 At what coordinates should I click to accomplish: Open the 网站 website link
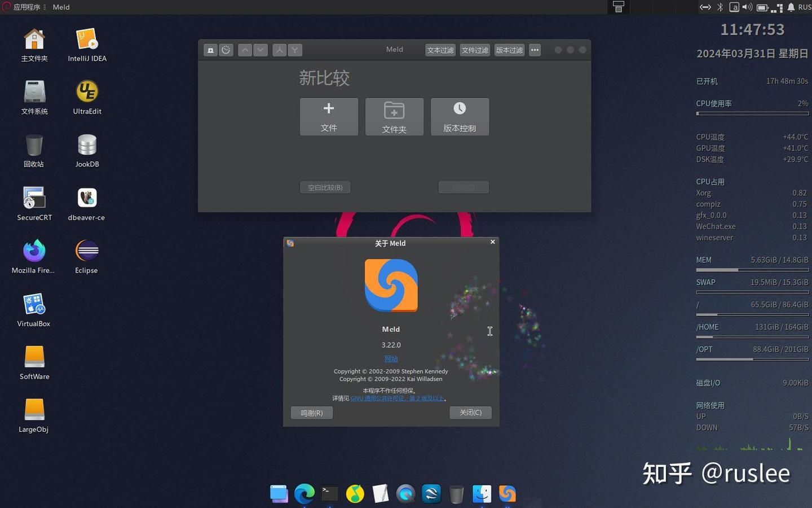click(x=391, y=359)
